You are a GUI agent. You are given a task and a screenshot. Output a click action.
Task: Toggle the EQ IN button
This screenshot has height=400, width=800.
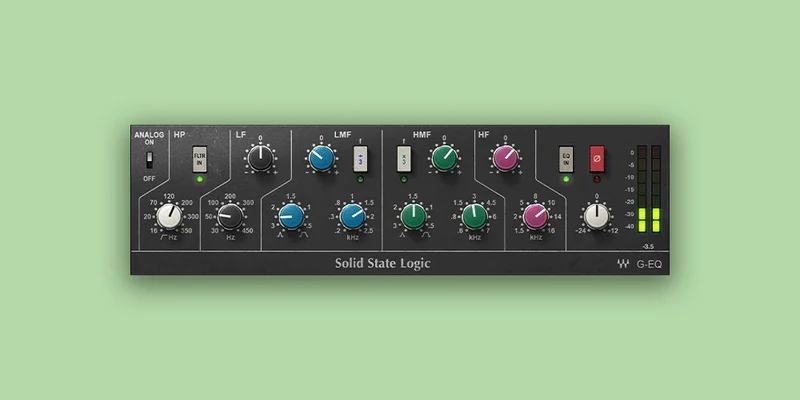[566, 159]
